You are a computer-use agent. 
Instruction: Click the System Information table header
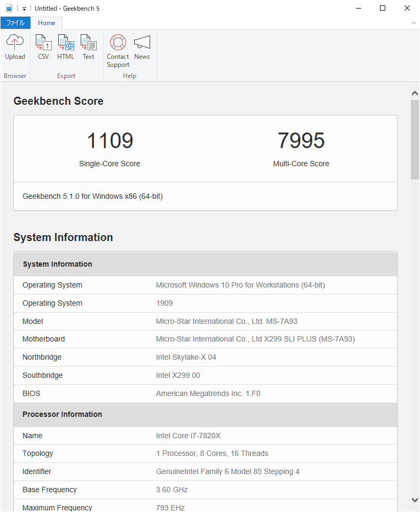(x=205, y=264)
